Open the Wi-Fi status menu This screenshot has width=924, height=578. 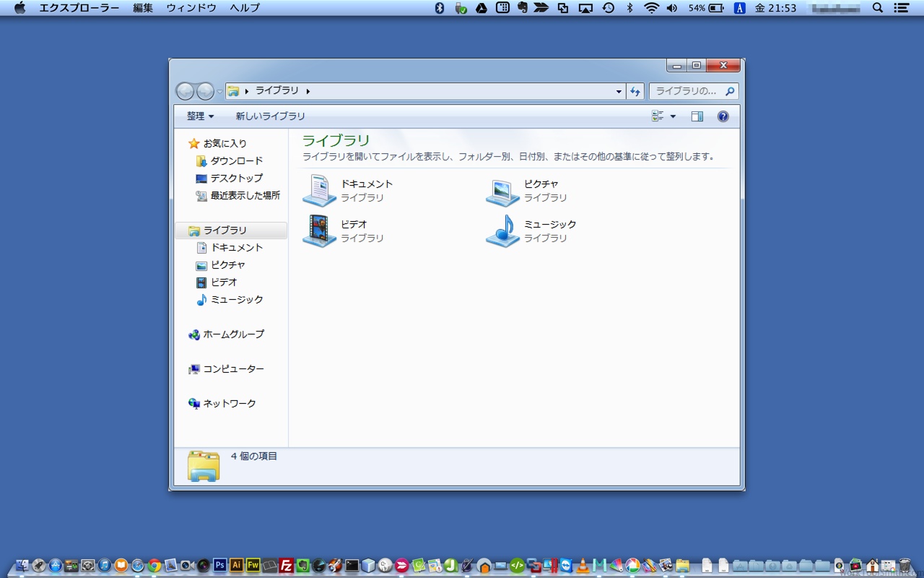tap(652, 8)
